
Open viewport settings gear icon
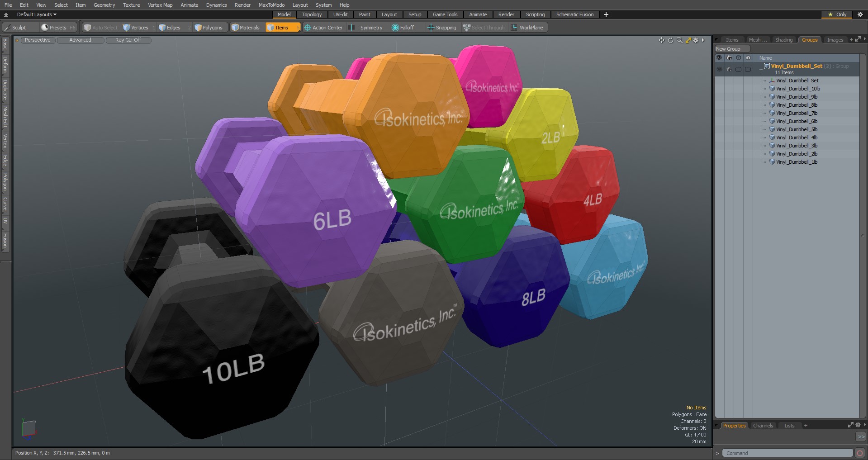pos(696,40)
